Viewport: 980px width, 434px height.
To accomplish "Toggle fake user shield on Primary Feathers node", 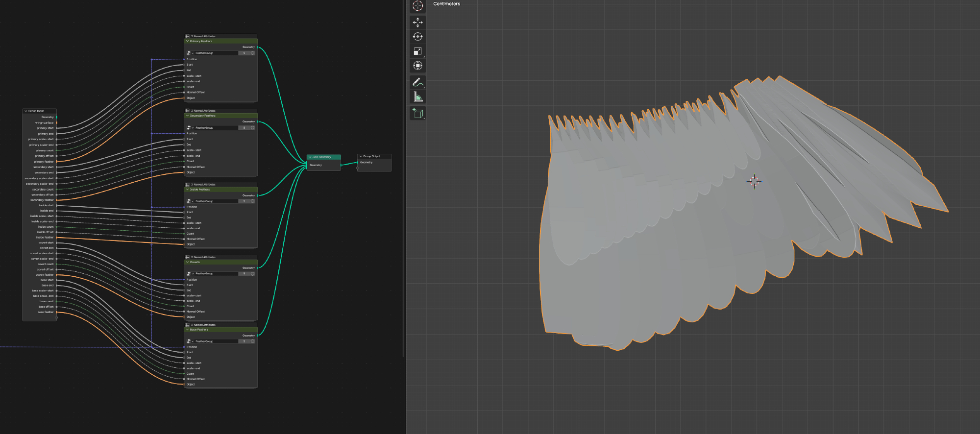I will [x=253, y=53].
